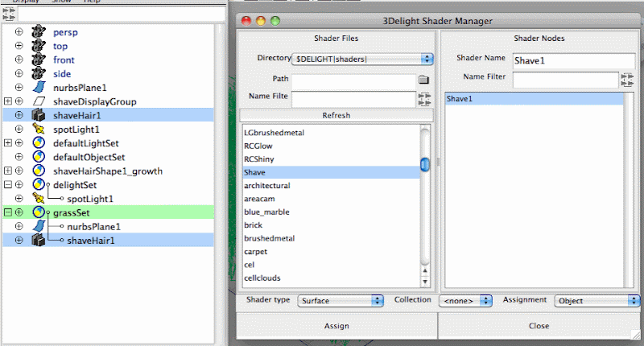Expand defaultLightSet with its plus box
644x346 pixels.
(8, 143)
